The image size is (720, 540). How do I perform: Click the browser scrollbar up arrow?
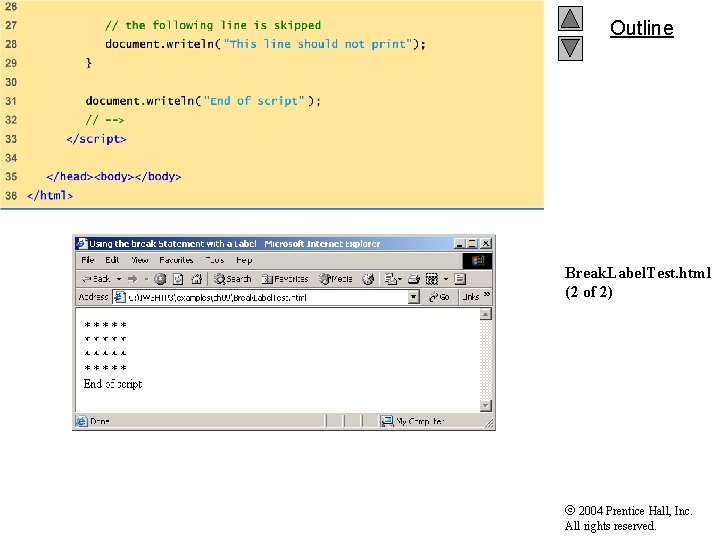point(485,314)
